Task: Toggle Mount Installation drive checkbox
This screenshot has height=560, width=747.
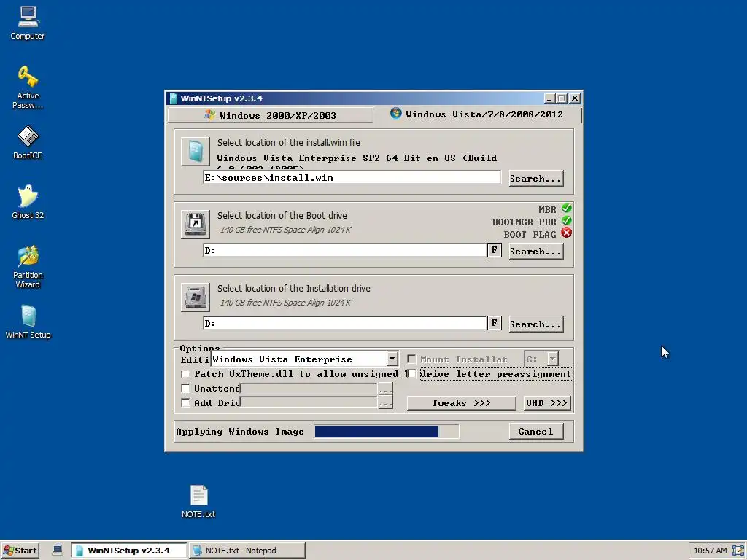Action: [x=411, y=359]
